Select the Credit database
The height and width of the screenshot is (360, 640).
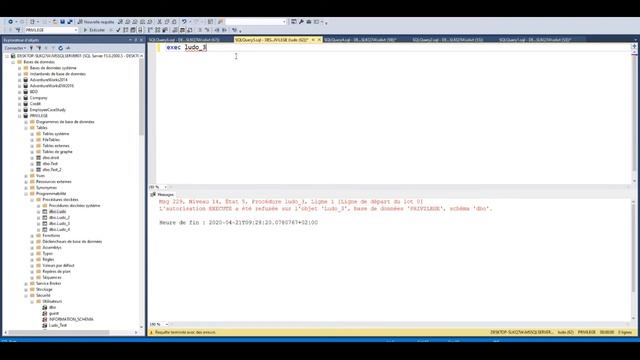tap(35, 104)
